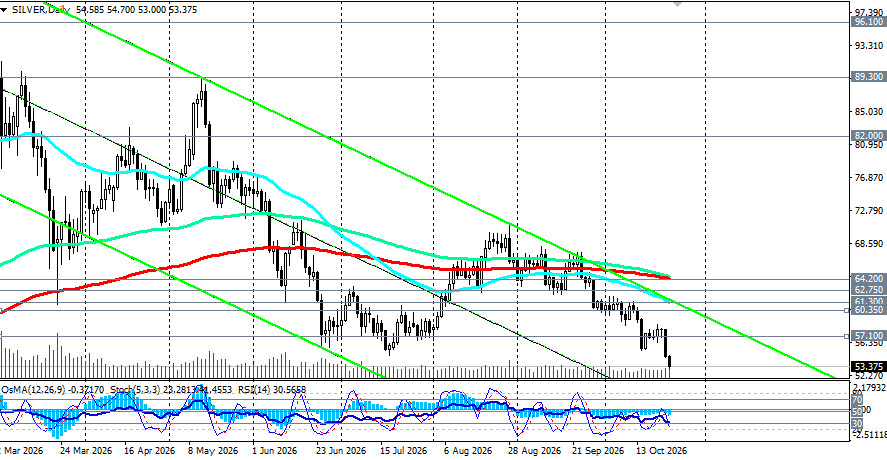Click the 23 Jun 2026 date label
887x460 pixels.
click(x=341, y=451)
